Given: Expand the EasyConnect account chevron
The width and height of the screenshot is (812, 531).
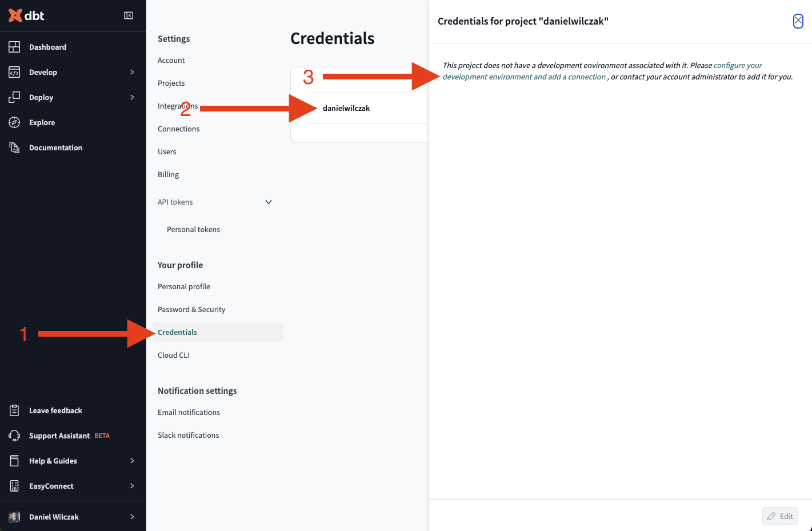Looking at the screenshot, I should (132, 486).
